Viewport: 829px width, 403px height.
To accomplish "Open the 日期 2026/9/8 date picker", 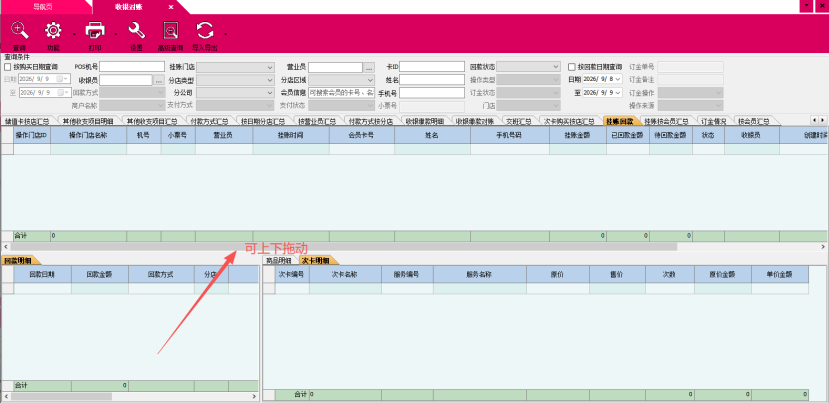I will [x=602, y=79].
